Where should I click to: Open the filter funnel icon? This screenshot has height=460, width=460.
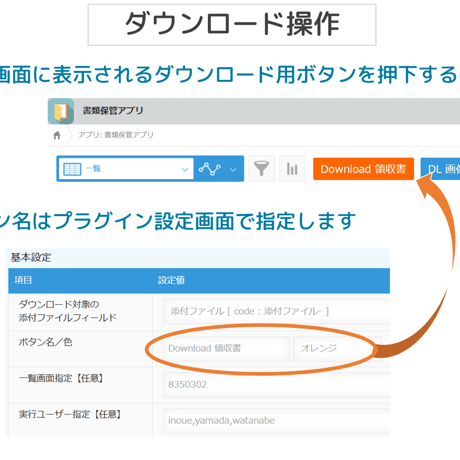(261, 169)
